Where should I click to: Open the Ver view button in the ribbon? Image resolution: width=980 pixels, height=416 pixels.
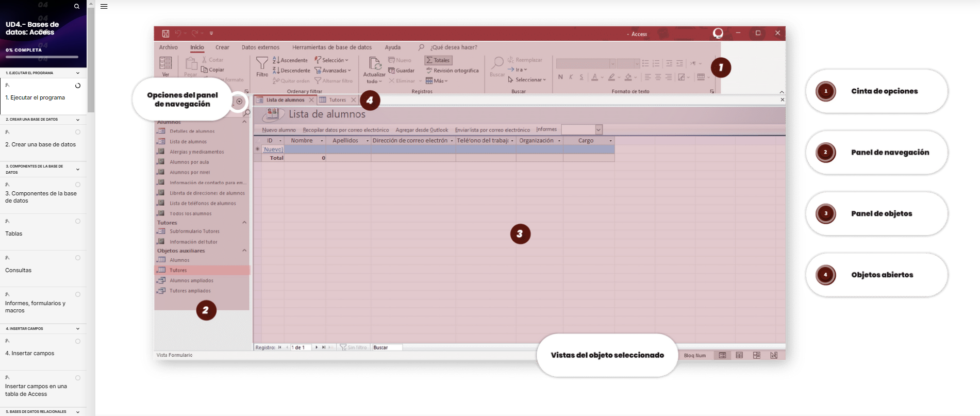[165, 67]
